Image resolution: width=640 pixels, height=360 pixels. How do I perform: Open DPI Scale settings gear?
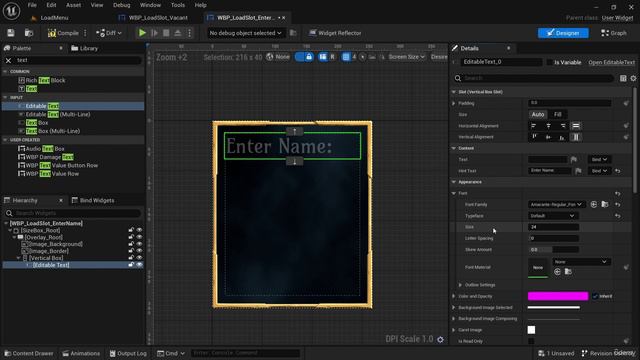tap(440, 340)
